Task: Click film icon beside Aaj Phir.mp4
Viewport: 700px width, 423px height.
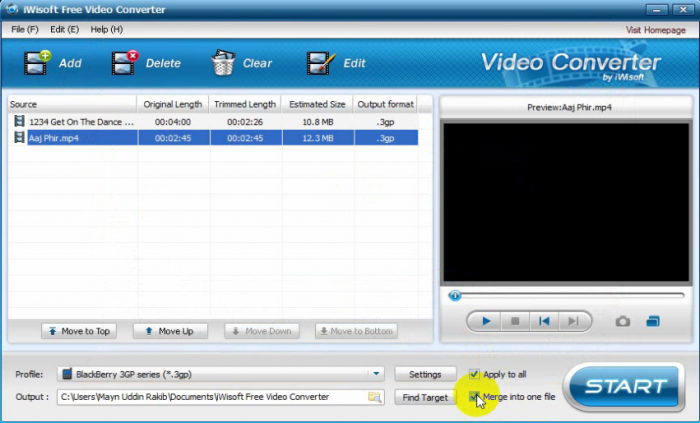Action: 19,137
